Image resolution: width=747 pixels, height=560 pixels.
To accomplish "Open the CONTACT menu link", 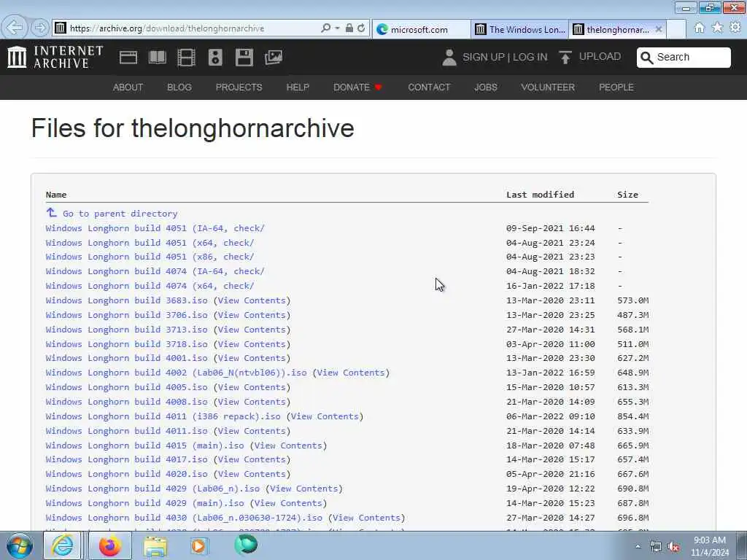I will [x=429, y=87].
